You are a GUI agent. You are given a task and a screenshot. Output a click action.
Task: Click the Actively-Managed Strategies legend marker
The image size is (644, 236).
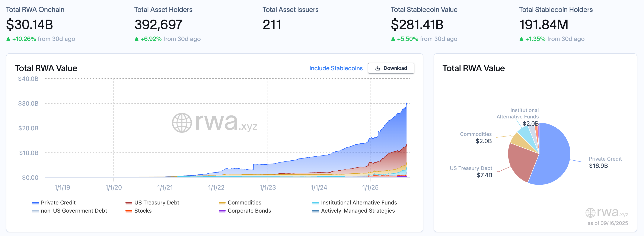pyautogui.click(x=316, y=211)
